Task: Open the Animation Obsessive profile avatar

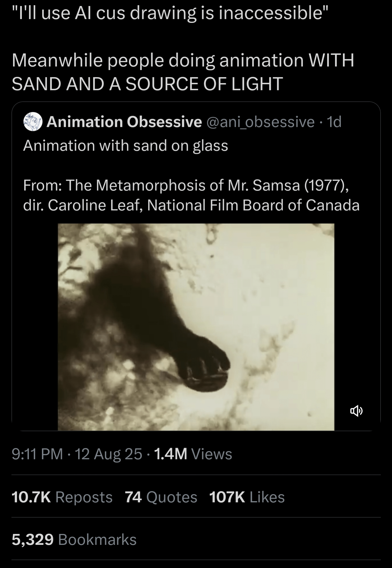Action: point(33,122)
